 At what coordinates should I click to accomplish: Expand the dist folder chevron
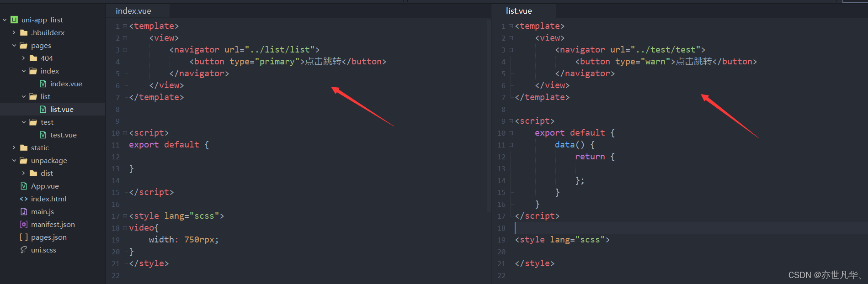point(23,173)
